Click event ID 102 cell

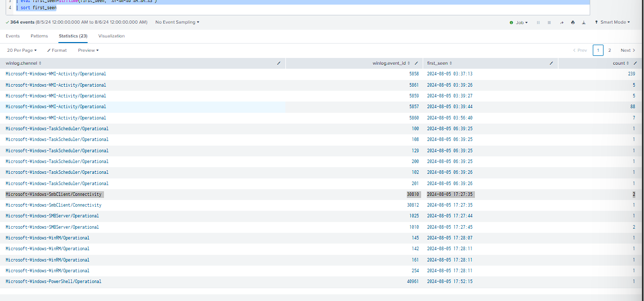pyautogui.click(x=415, y=172)
